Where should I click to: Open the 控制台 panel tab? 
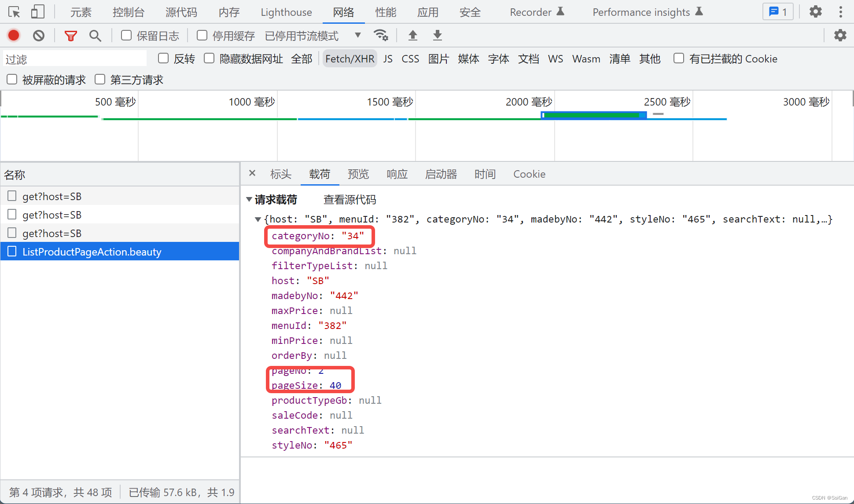[x=128, y=12]
